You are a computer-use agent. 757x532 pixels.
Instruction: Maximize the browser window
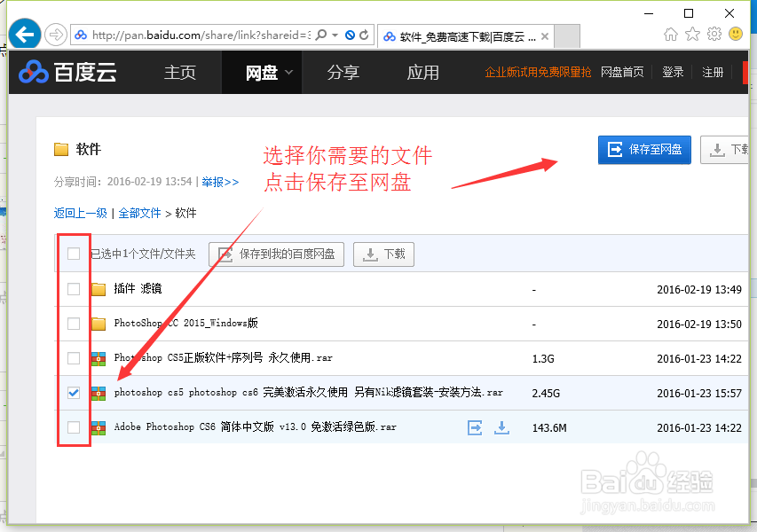tap(689, 13)
